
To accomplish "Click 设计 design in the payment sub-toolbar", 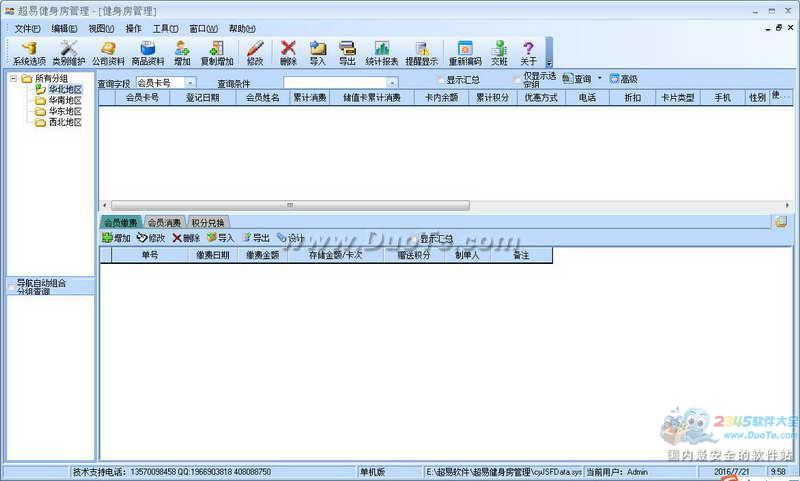I will pos(290,238).
